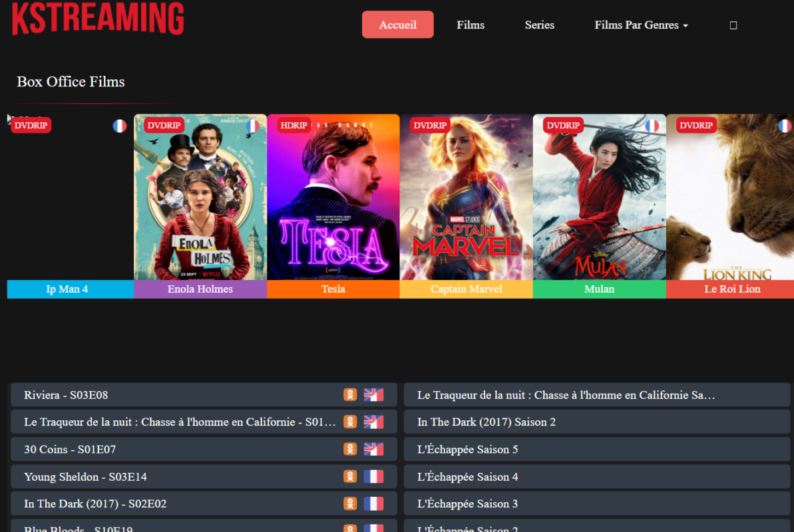Screen dimensions: 794x532
Task: Click the orange icon in 30 Coins row
Action: pyautogui.click(x=350, y=449)
